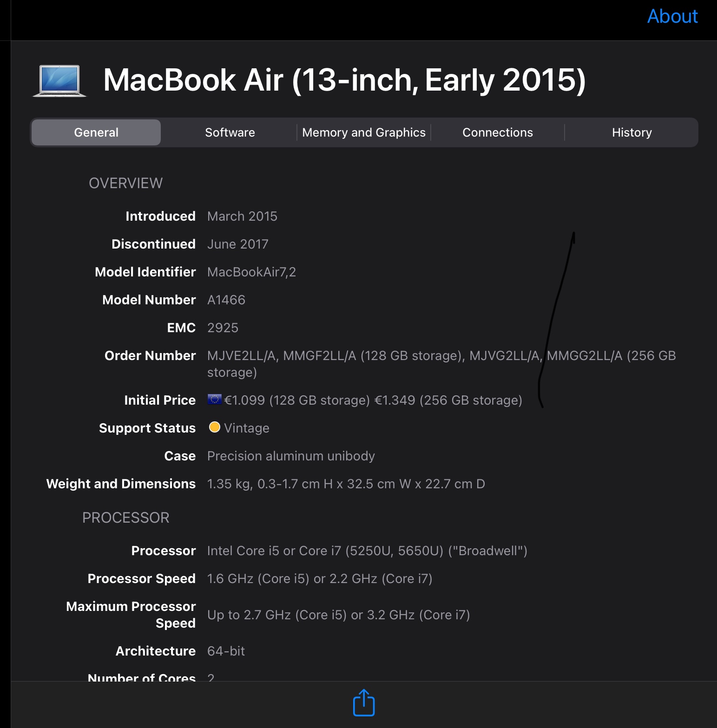This screenshot has width=717, height=728.
Task: Click the Weight and Dimensions field label
Action: click(121, 484)
